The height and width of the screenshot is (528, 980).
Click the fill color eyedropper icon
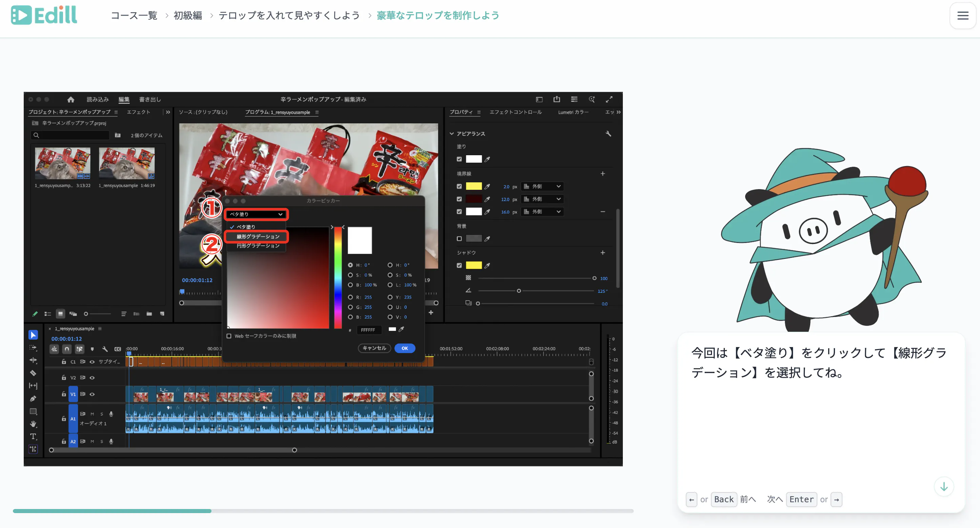[487, 159]
